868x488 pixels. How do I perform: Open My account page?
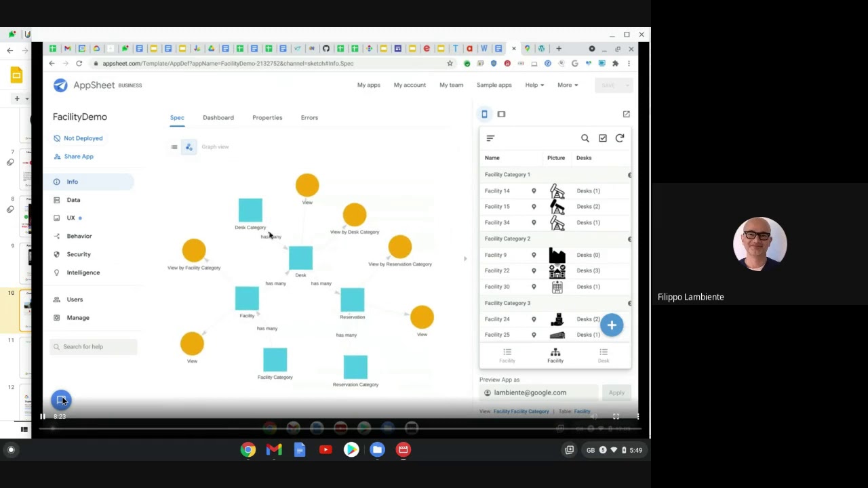410,85
